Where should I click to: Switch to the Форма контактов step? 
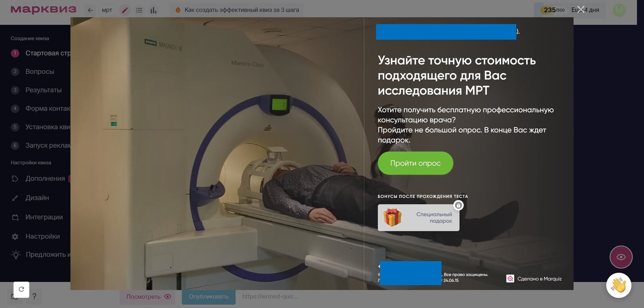(41, 108)
